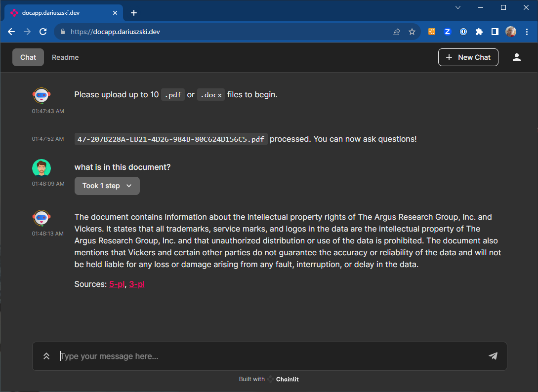Click the Zotero Z extension icon
Screen dimensions: 538x392
click(x=448, y=32)
